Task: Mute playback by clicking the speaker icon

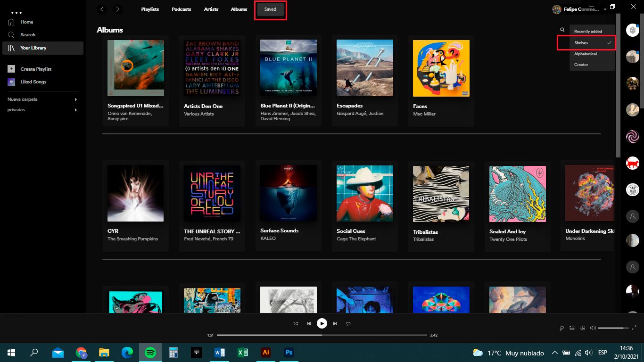Action: (x=593, y=328)
